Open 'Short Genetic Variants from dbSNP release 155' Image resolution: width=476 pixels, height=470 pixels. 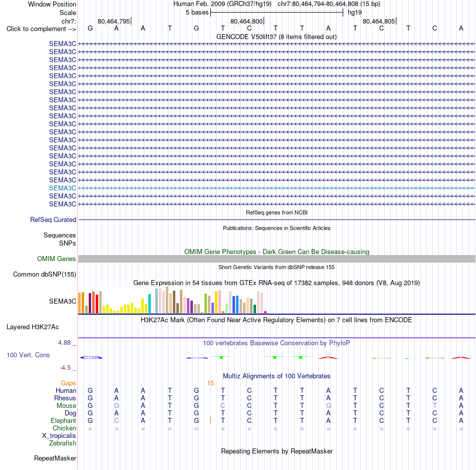tap(277, 267)
